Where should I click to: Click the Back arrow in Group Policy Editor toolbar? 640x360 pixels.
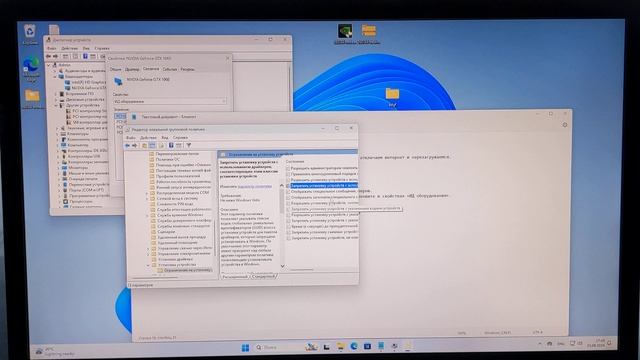pos(128,145)
